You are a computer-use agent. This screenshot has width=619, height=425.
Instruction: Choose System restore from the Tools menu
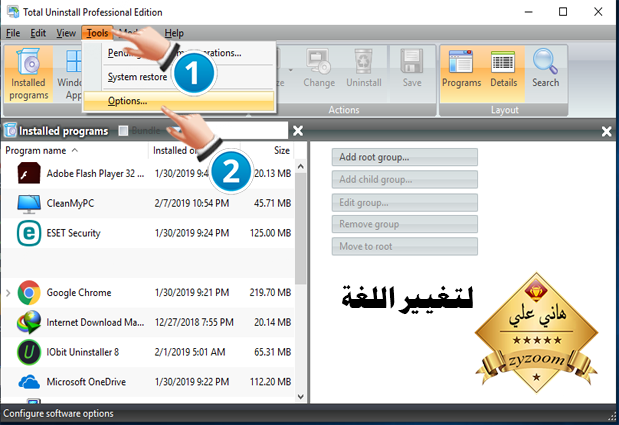[137, 77]
